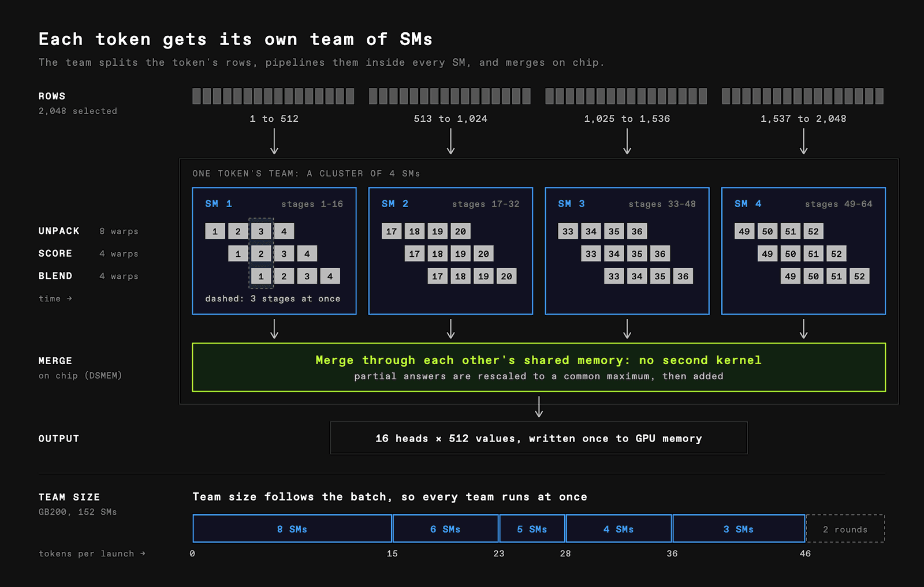This screenshot has width=924, height=587.
Task: Click the "8 SMs" team size segment
Action: pyautogui.click(x=292, y=529)
